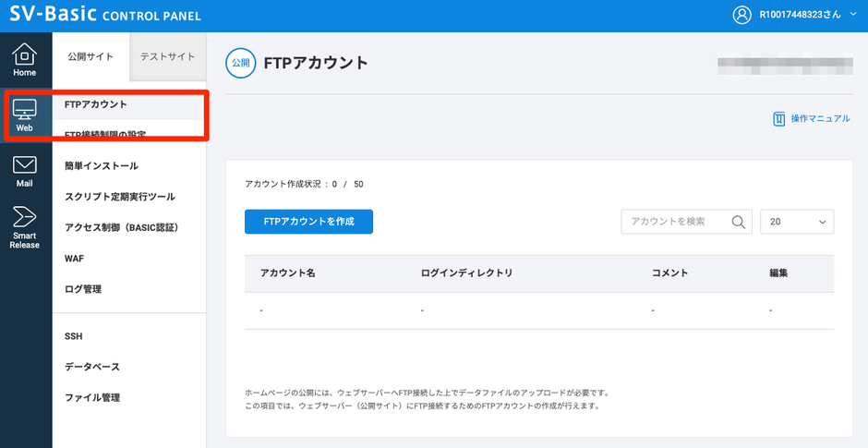This screenshot has width=868, height=448.
Task: Click FTPアカウントを作成 button
Action: pos(308,222)
